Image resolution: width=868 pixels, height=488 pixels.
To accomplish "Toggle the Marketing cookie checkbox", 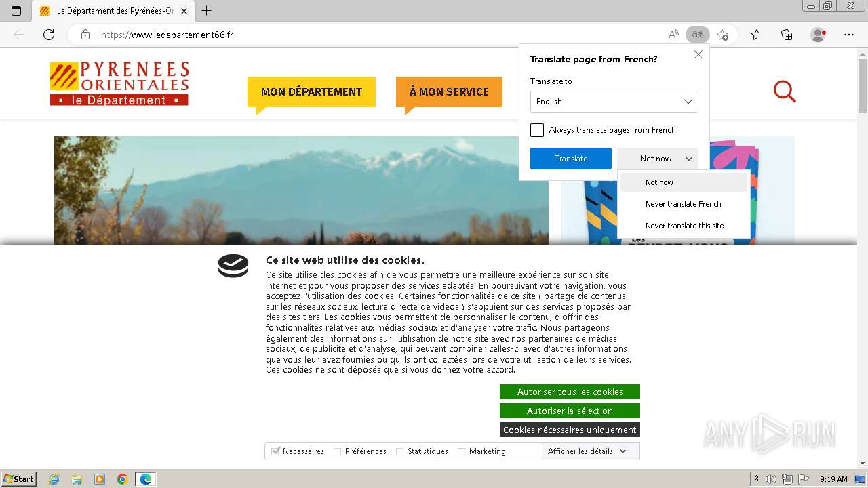I will click(x=462, y=451).
